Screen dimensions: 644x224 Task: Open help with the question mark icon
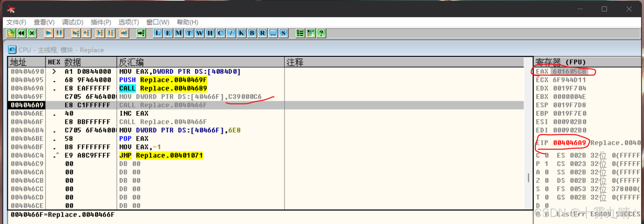pyautogui.click(x=321, y=33)
